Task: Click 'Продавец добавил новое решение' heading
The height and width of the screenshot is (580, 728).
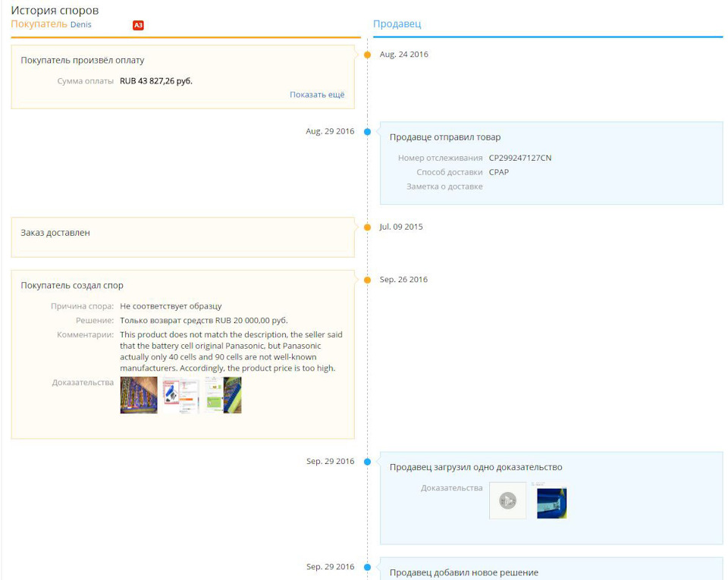Action: (x=464, y=572)
